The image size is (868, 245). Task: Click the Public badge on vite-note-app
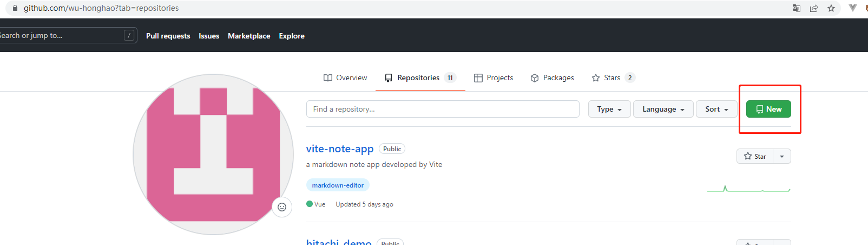(x=392, y=149)
